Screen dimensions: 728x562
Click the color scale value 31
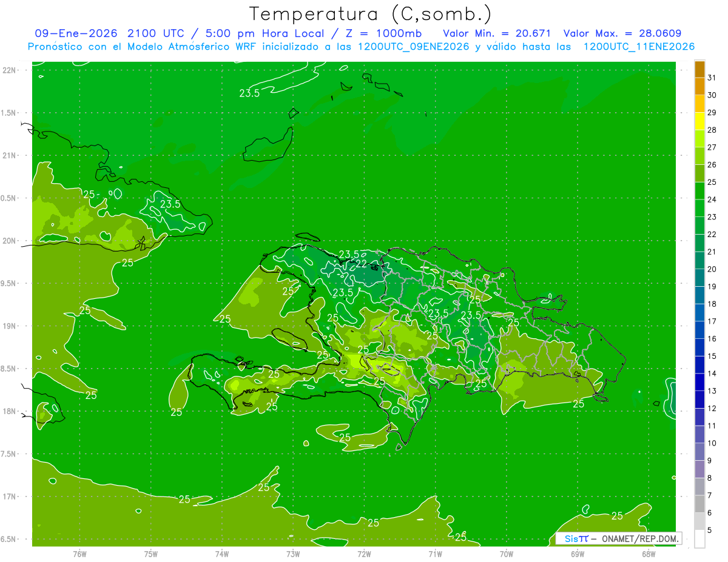(x=712, y=78)
